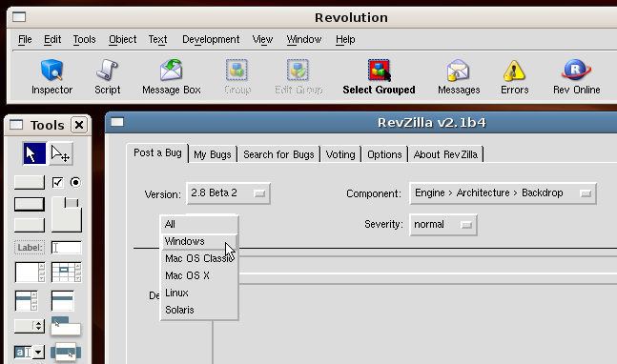617x364 pixels.
Task: Open the Messages toolbar icon
Action: [x=459, y=77]
